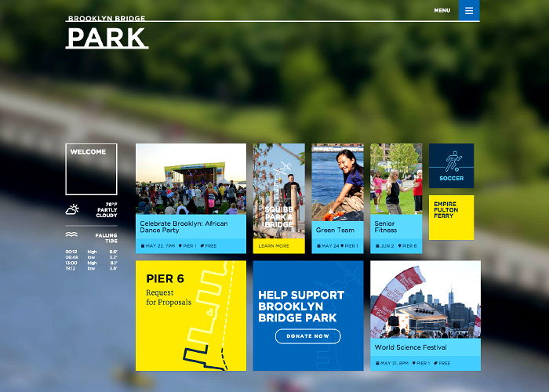Click location pin icon beside Pier 6
Screen dimensions: 549x392
click(399, 246)
